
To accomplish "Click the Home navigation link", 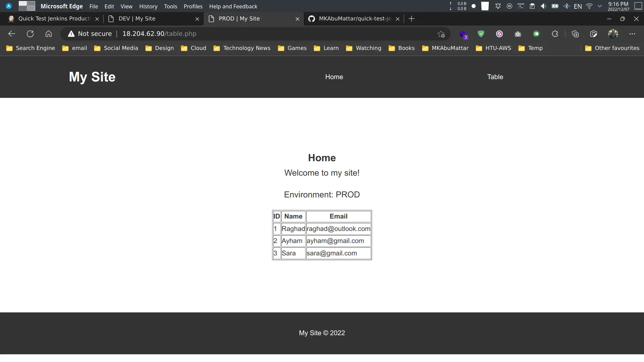I will click(334, 76).
